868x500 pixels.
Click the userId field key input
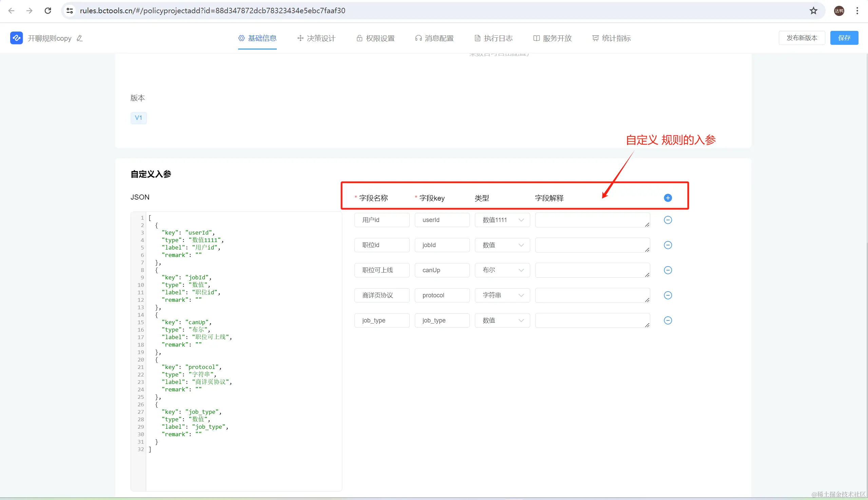pyautogui.click(x=442, y=220)
